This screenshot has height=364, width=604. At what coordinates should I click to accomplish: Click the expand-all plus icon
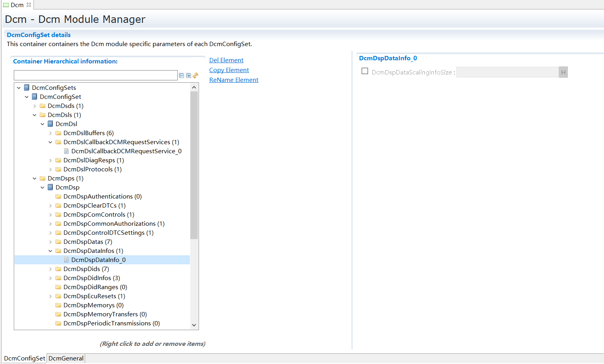(x=188, y=75)
